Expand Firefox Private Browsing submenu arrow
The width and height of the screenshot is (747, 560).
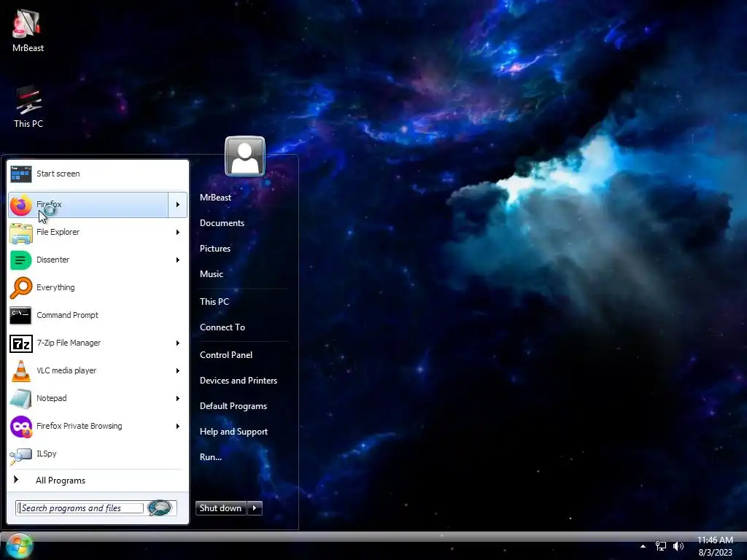pyautogui.click(x=178, y=426)
